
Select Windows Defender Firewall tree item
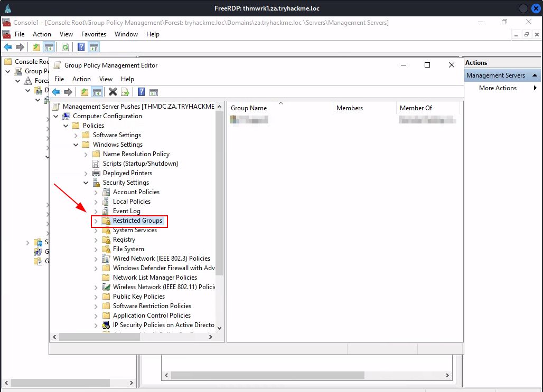(x=164, y=268)
